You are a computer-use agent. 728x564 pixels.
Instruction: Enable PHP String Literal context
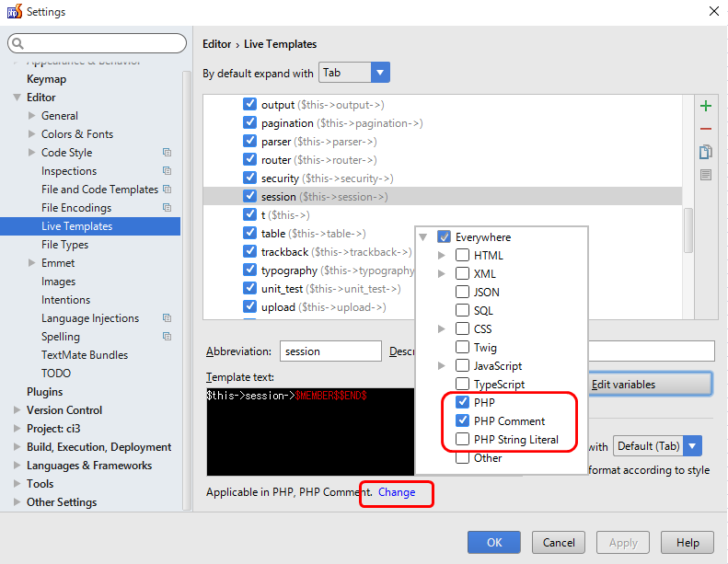coord(462,439)
